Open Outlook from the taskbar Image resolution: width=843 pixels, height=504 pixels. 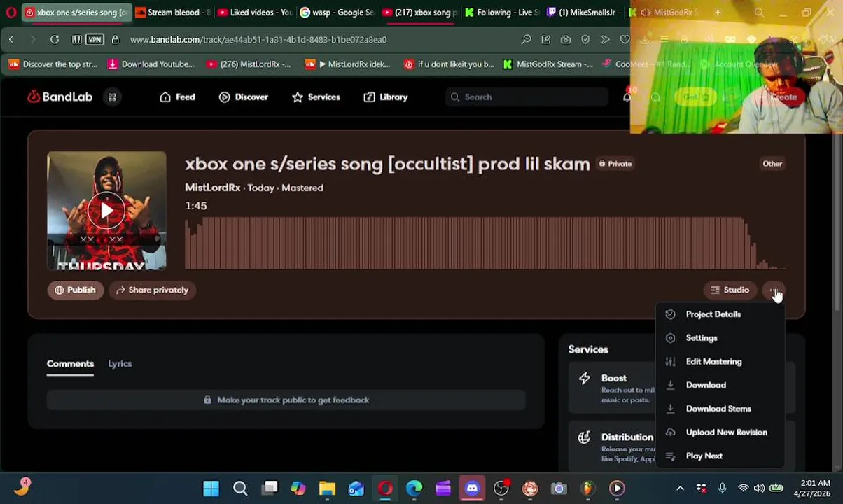pyautogui.click(x=356, y=488)
